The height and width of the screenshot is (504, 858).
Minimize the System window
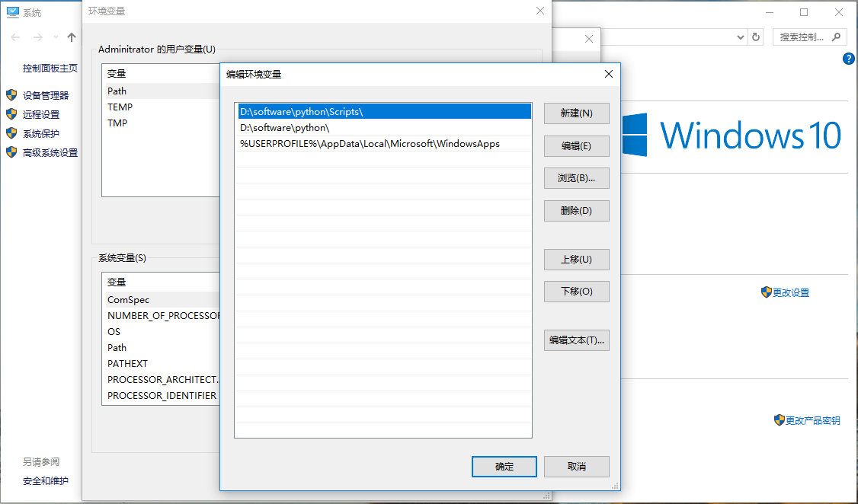pyautogui.click(x=770, y=12)
